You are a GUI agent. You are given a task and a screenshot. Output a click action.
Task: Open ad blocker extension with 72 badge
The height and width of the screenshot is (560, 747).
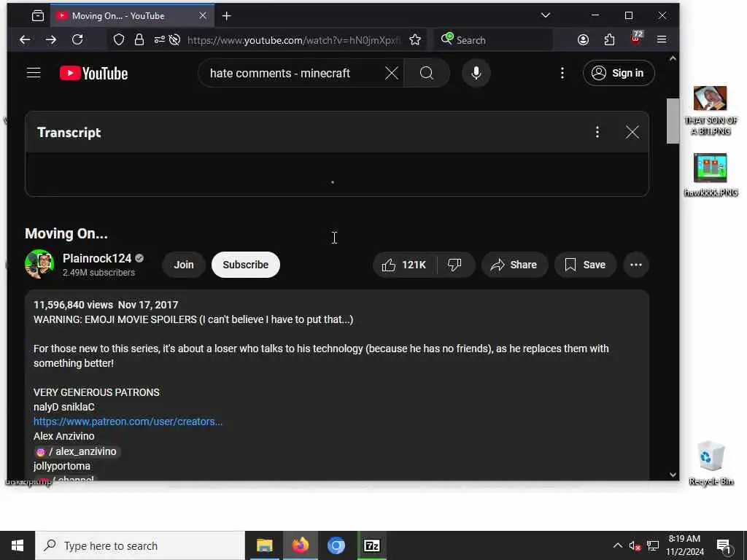pyautogui.click(x=636, y=39)
